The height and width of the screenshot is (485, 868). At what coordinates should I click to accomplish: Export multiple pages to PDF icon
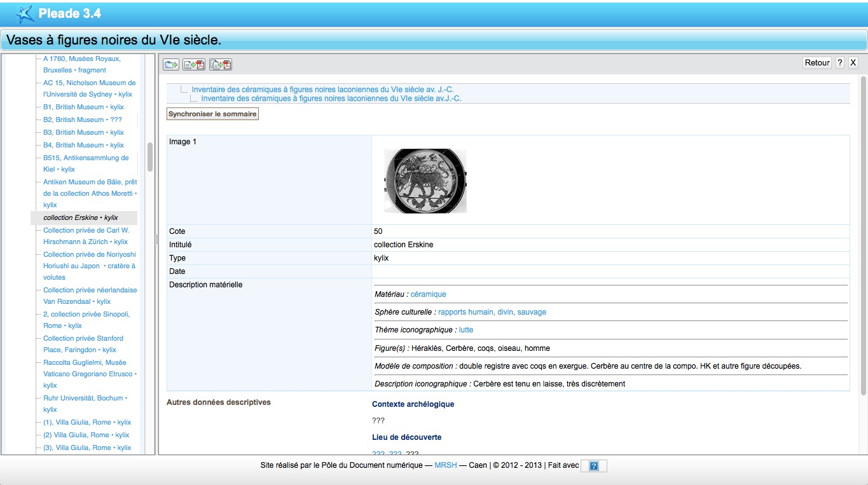221,64
